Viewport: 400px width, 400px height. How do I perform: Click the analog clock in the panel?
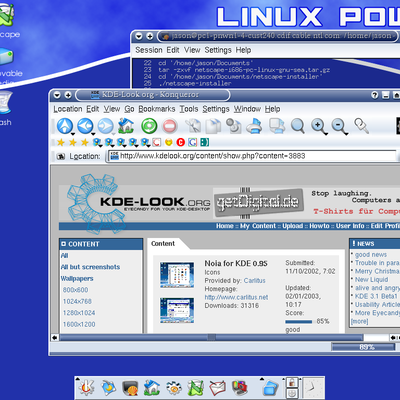[312, 388]
